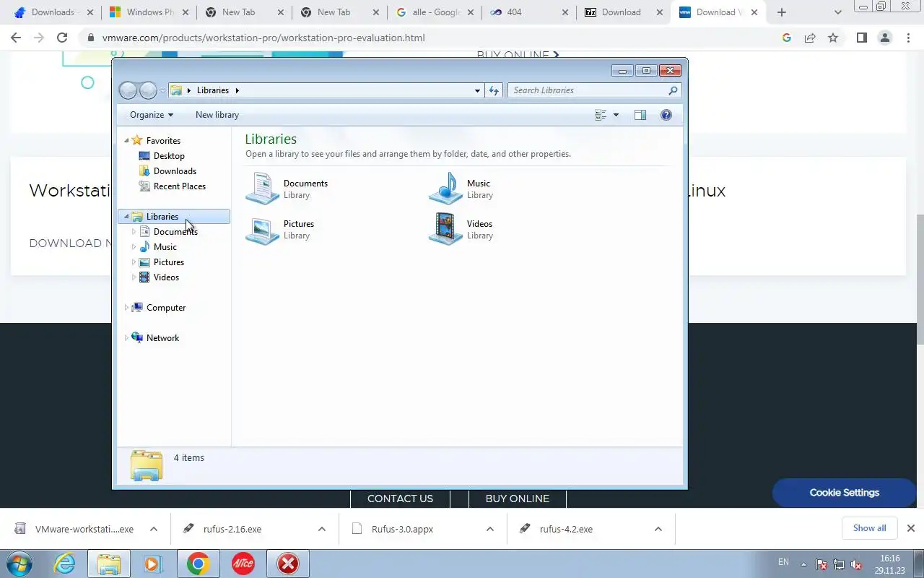Click bottom BUY ONLINE link on webpage
The height and width of the screenshot is (578, 924).
(x=517, y=499)
